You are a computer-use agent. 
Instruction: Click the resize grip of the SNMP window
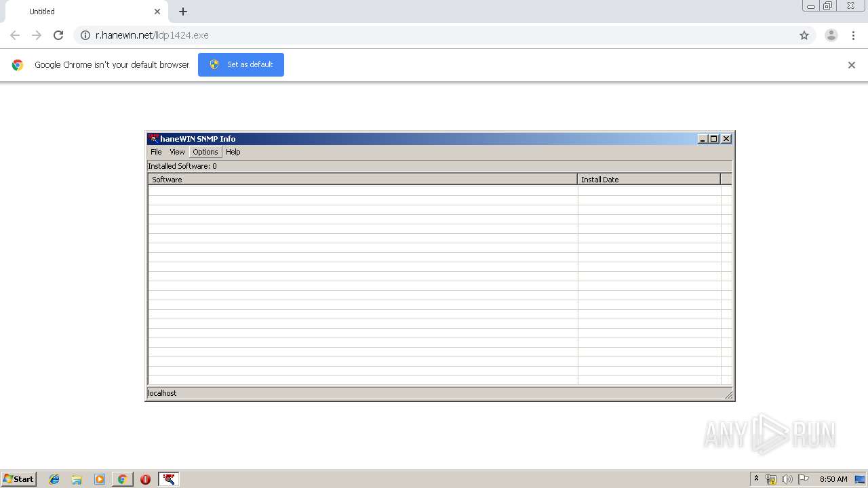tap(728, 394)
